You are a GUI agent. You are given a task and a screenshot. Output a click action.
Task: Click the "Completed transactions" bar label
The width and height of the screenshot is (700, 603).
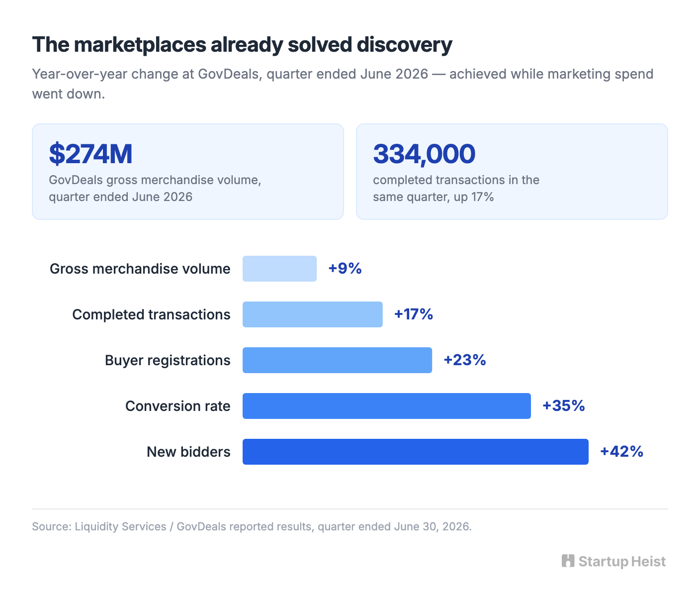pyautogui.click(x=152, y=314)
